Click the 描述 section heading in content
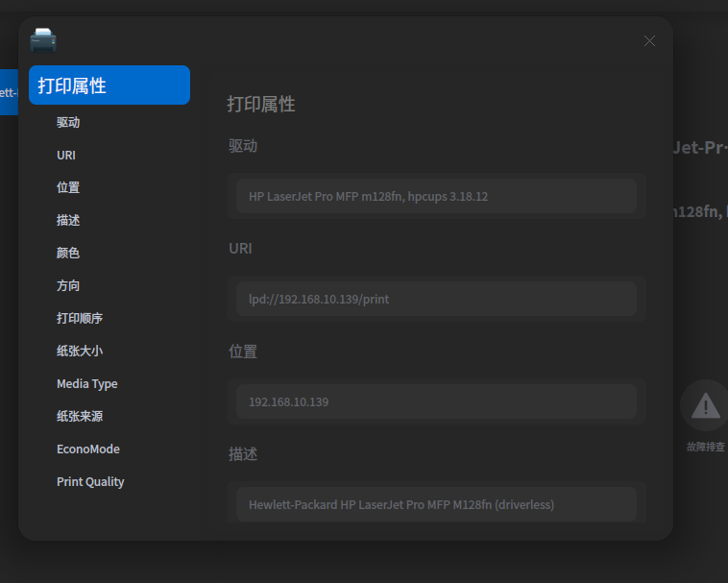 (x=243, y=454)
